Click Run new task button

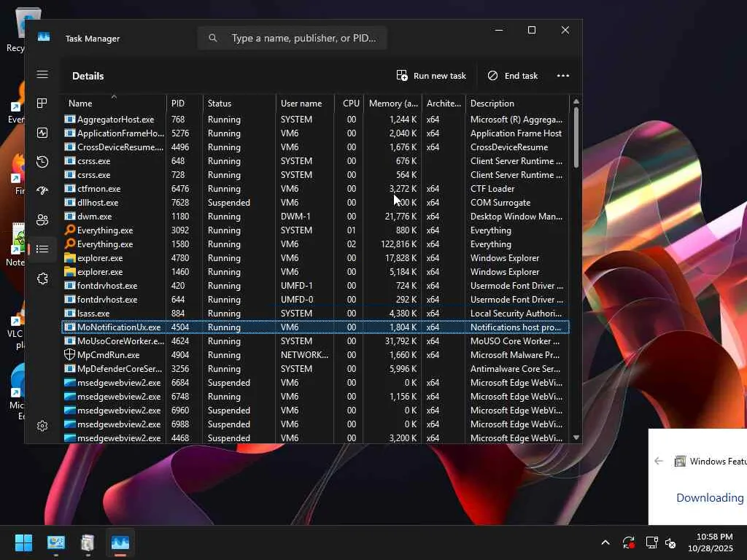point(431,76)
